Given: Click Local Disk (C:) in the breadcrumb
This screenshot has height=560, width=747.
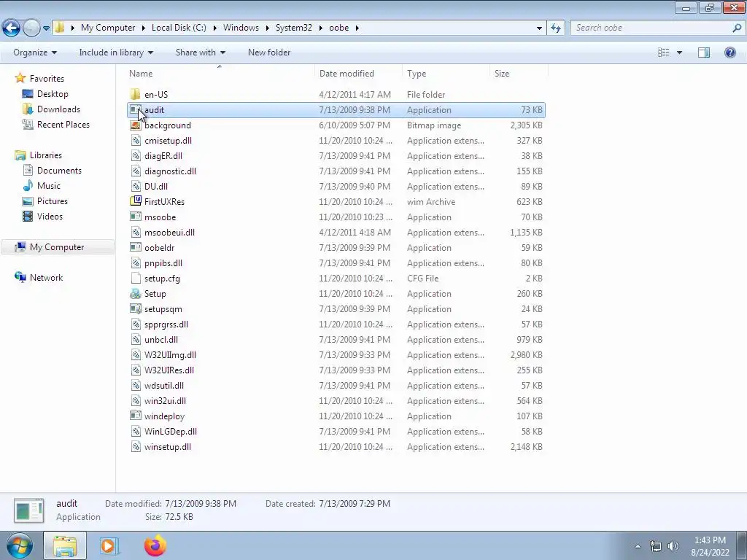Looking at the screenshot, I should [x=179, y=28].
